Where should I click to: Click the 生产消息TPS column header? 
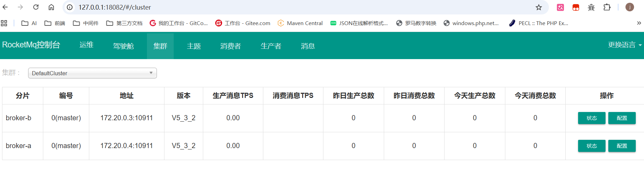tap(233, 96)
